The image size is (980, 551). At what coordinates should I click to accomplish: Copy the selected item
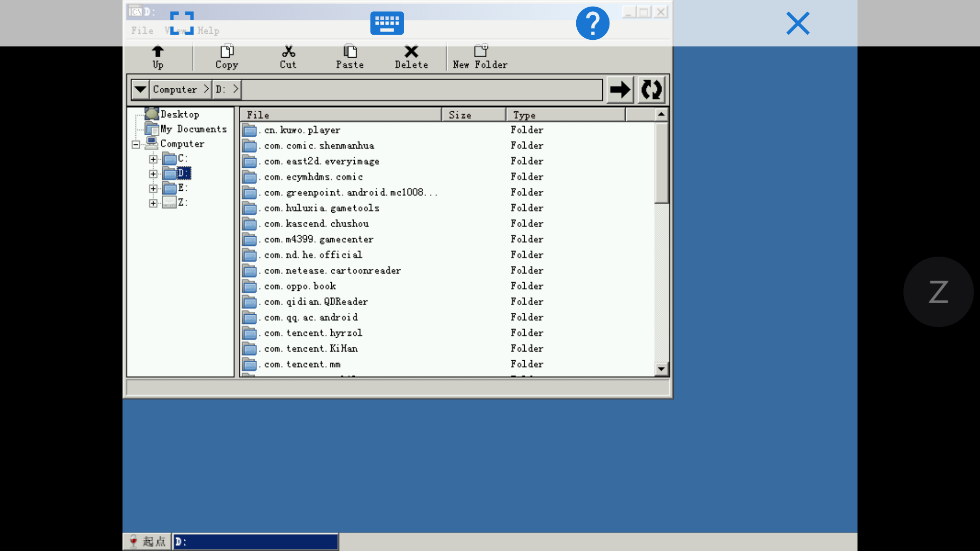pos(227,57)
